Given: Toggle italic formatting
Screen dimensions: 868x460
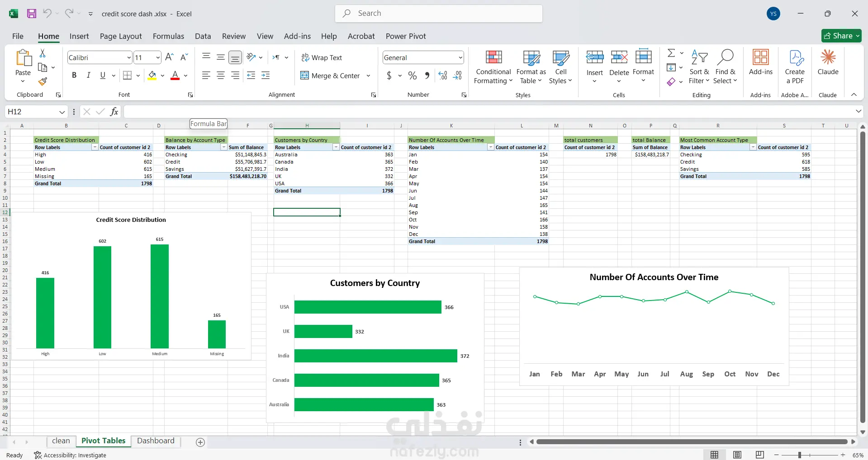Looking at the screenshot, I should point(89,75).
